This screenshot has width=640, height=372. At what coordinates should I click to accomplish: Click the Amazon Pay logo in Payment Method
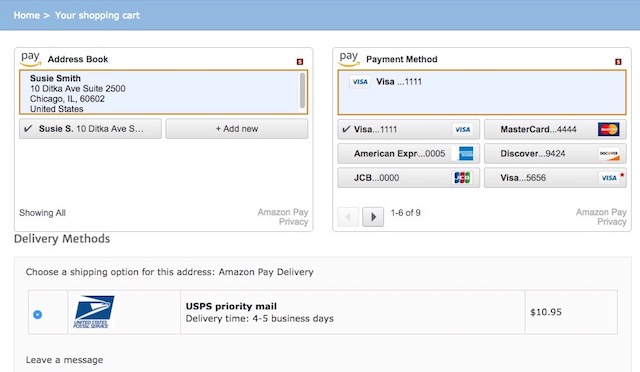(x=349, y=59)
